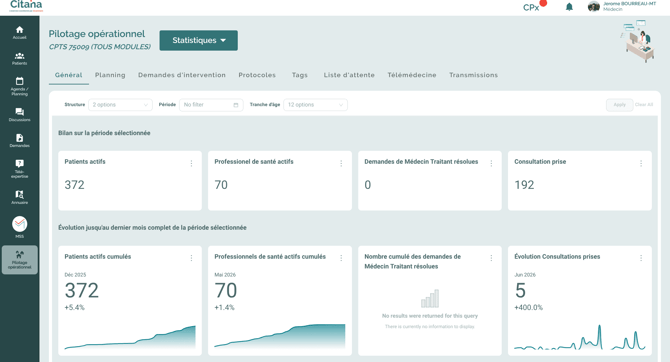Click the Patients actifs value 372
Image resolution: width=670 pixels, height=362 pixels.
coord(74,185)
